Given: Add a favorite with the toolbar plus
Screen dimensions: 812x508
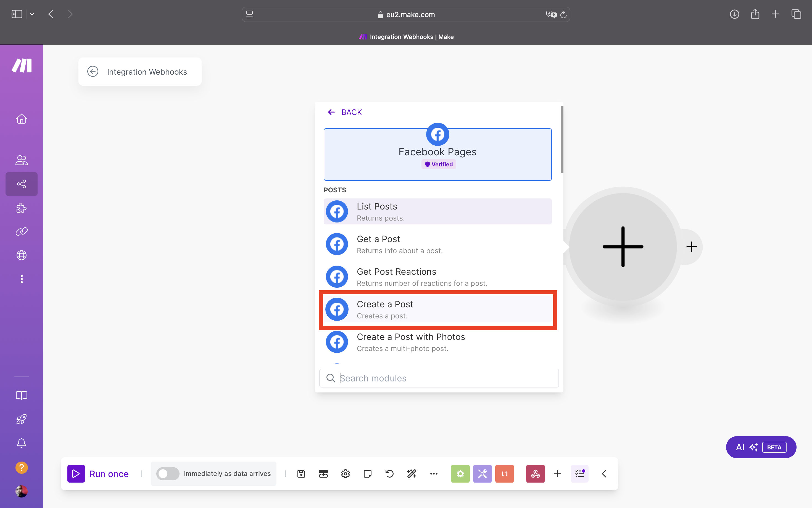Looking at the screenshot, I should 558,474.
